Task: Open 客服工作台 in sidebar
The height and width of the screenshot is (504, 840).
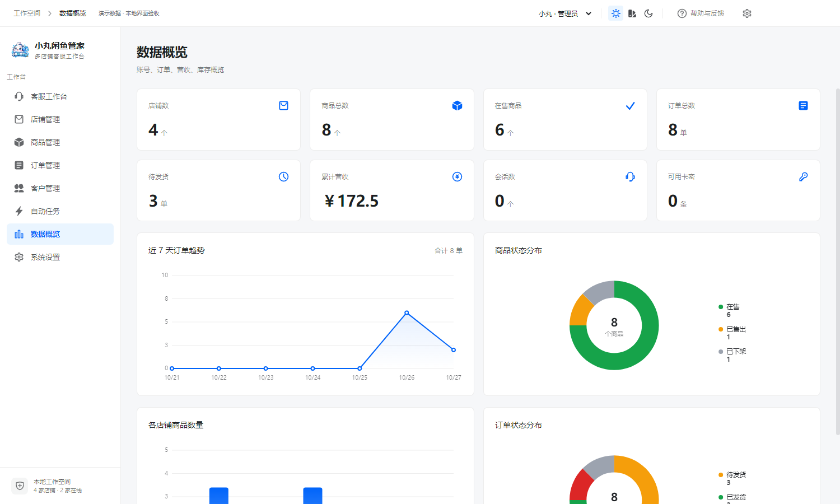Action: click(x=60, y=96)
